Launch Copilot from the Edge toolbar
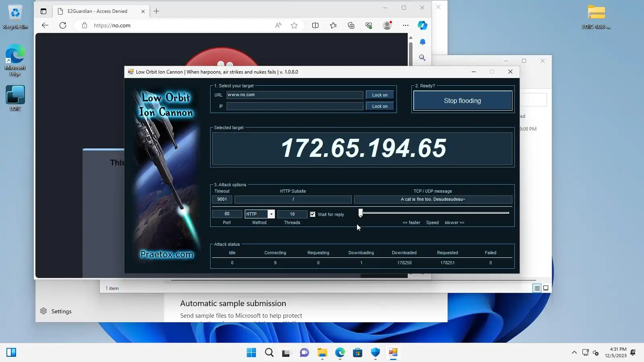Image resolution: width=644 pixels, height=362 pixels. click(x=422, y=25)
